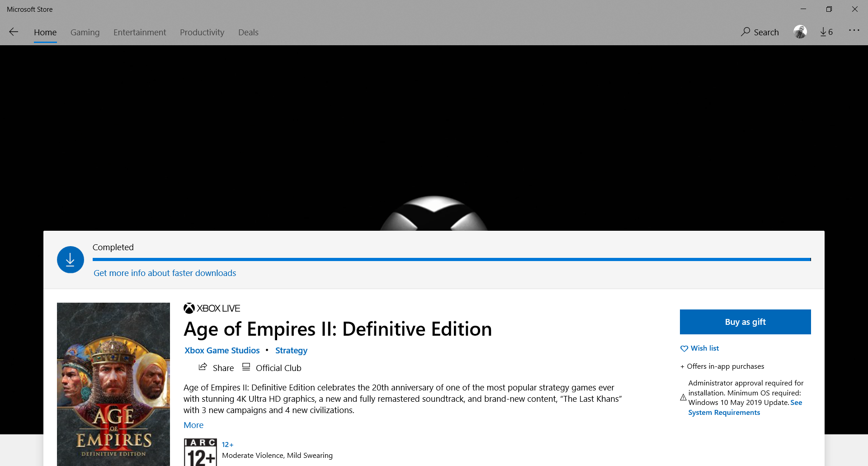This screenshot has width=868, height=466.
Task: Open the user profile avatar
Action: pos(800,32)
